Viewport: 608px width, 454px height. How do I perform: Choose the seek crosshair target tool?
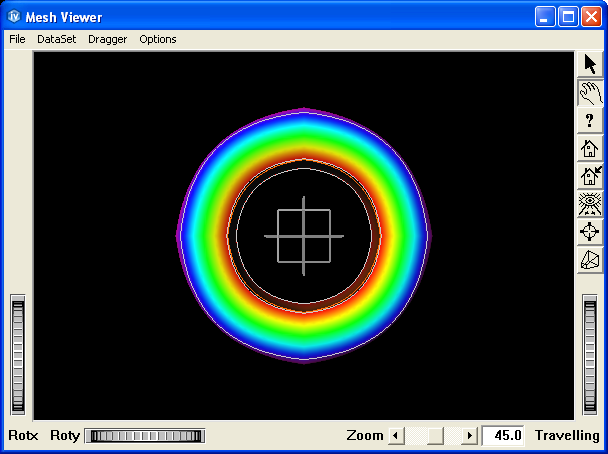coord(590,232)
